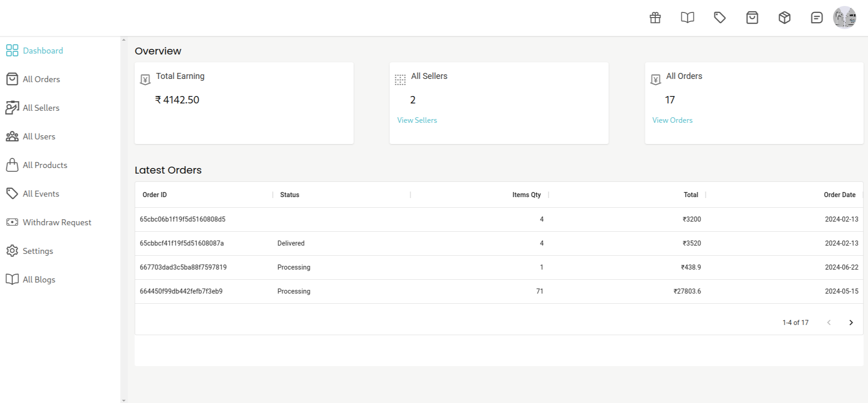Click the tag icon in header

tap(720, 18)
